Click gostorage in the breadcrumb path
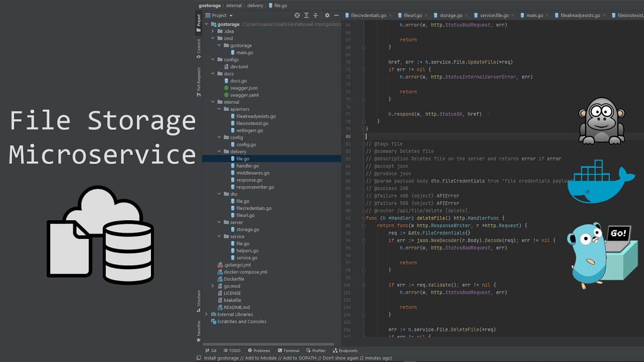This screenshot has height=362, width=644. [210, 6]
